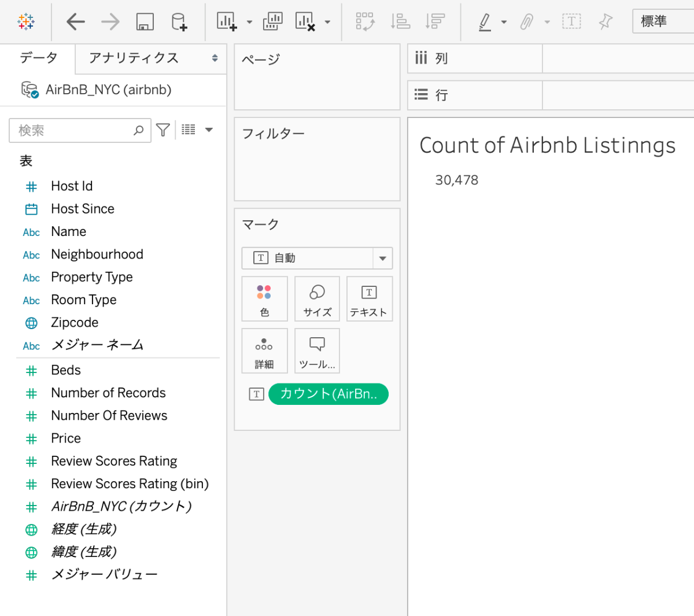Select the Host Since date field

(x=83, y=209)
